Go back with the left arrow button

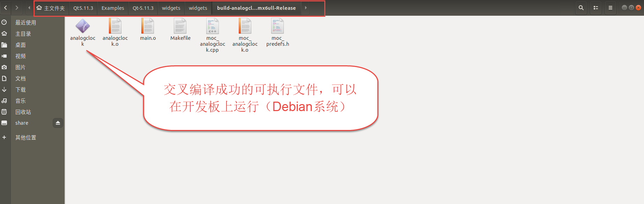click(6, 8)
